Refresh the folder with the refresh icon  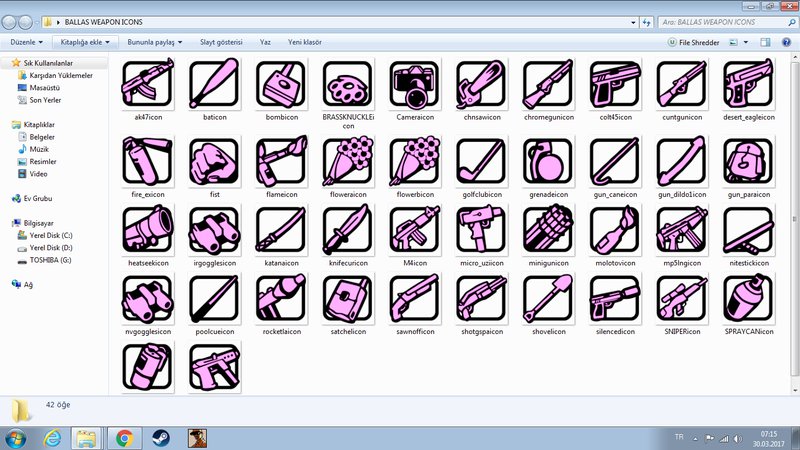(x=646, y=22)
